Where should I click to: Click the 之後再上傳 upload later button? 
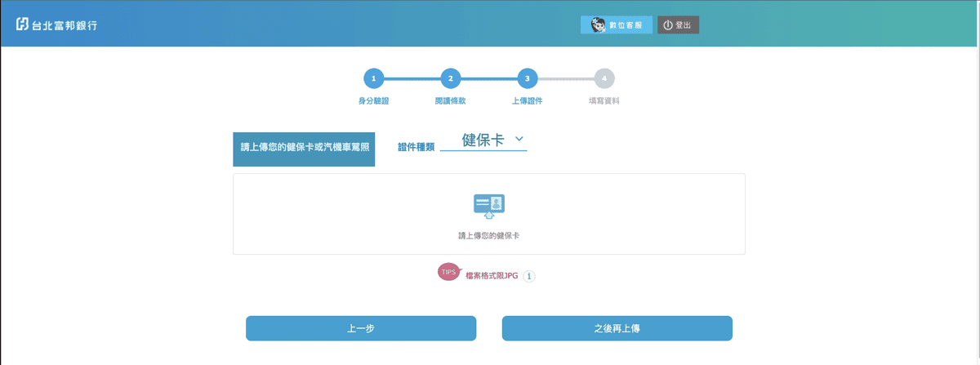click(x=617, y=328)
